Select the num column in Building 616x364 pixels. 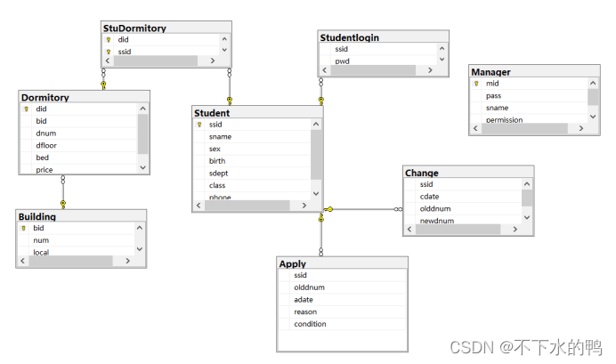(76, 240)
